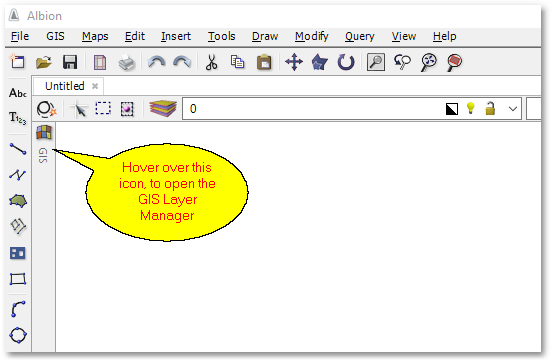Open the View menu
552x363 pixels.
coord(404,36)
